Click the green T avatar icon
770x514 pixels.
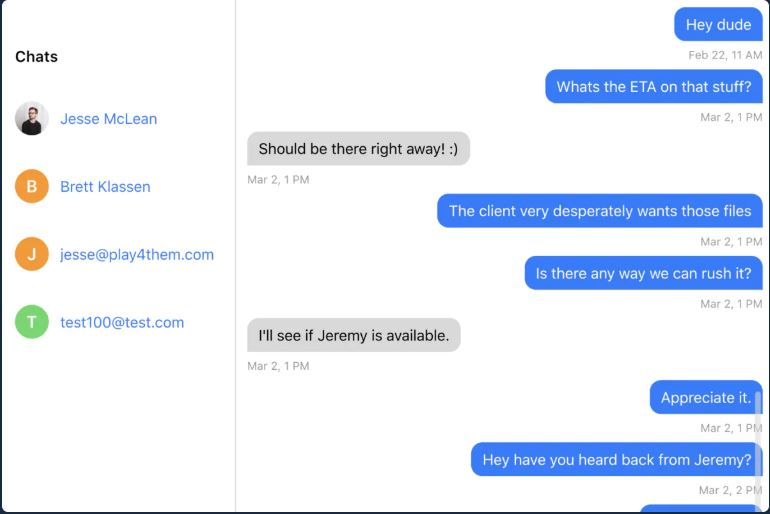32,323
